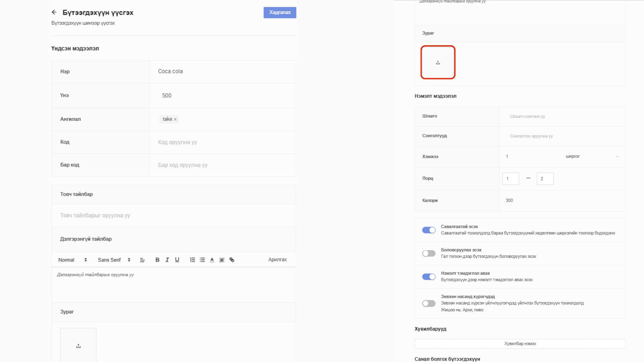Click the Бар код input field
The width and height of the screenshot is (644, 362).
point(222,165)
